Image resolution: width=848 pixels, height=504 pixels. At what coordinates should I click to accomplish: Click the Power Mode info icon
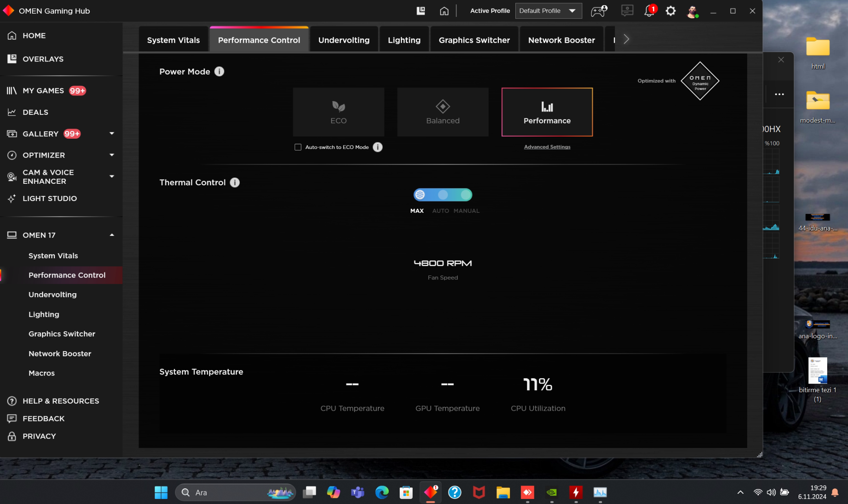219,72
